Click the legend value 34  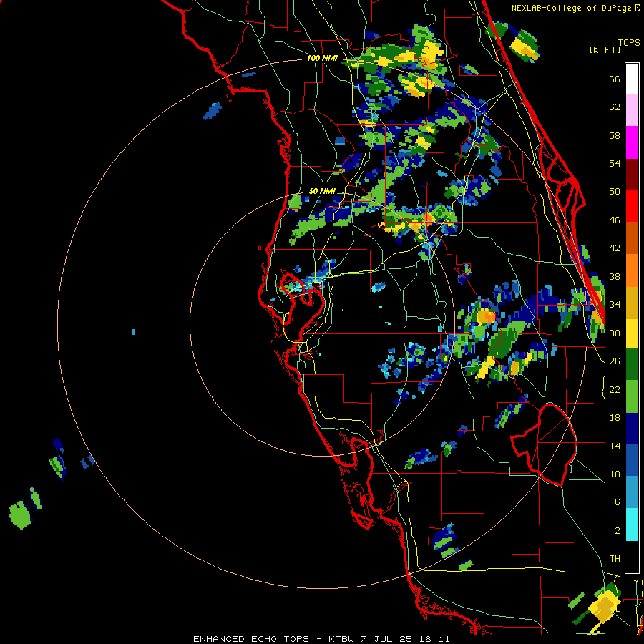[615, 305]
